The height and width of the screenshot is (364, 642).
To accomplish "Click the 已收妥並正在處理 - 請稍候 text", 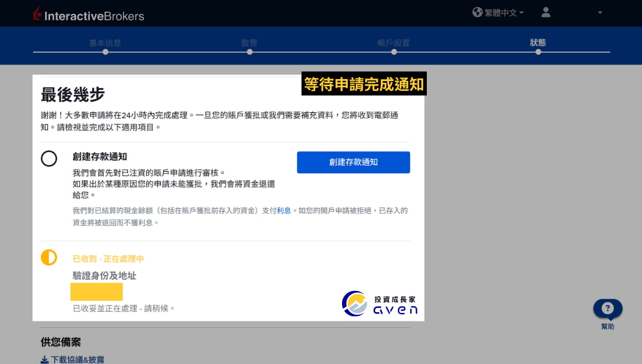I will coord(124,309).
